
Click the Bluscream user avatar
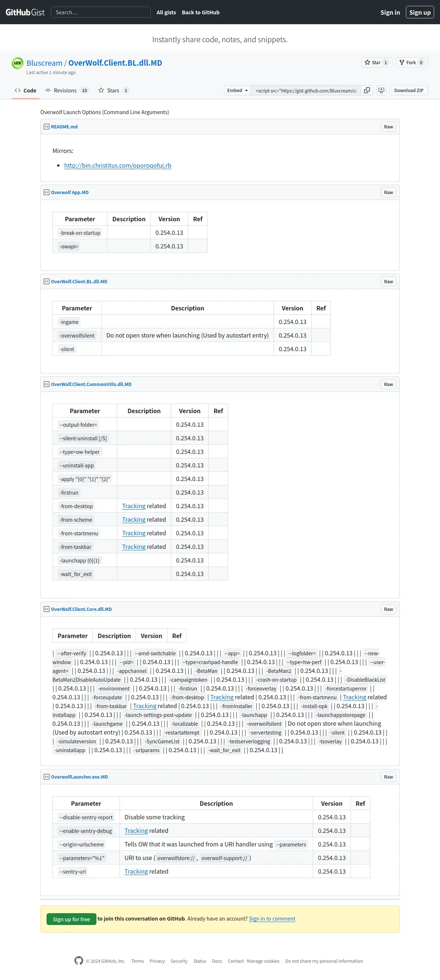(x=18, y=63)
